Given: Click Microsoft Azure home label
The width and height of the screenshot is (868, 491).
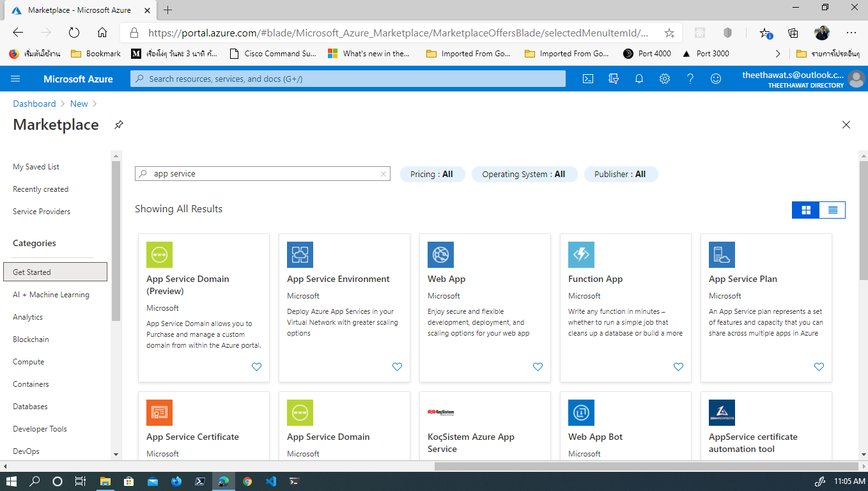Looking at the screenshot, I should coord(78,79).
